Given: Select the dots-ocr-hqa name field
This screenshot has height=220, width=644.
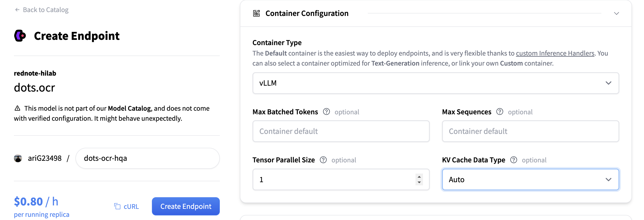Looking at the screenshot, I should pos(148,158).
